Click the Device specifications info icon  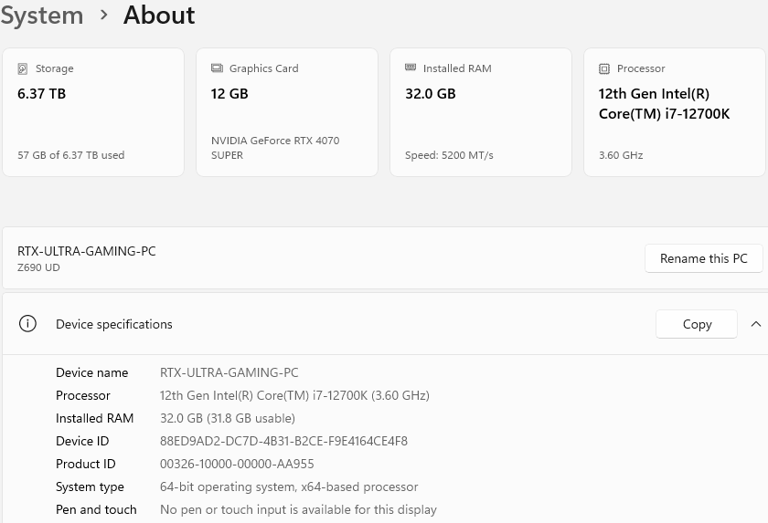tap(28, 324)
